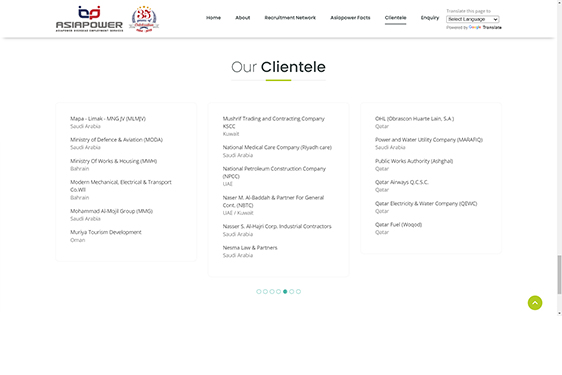Click the green scroll-to-top arrow button
The height and width of the screenshot is (375, 562).
535,303
